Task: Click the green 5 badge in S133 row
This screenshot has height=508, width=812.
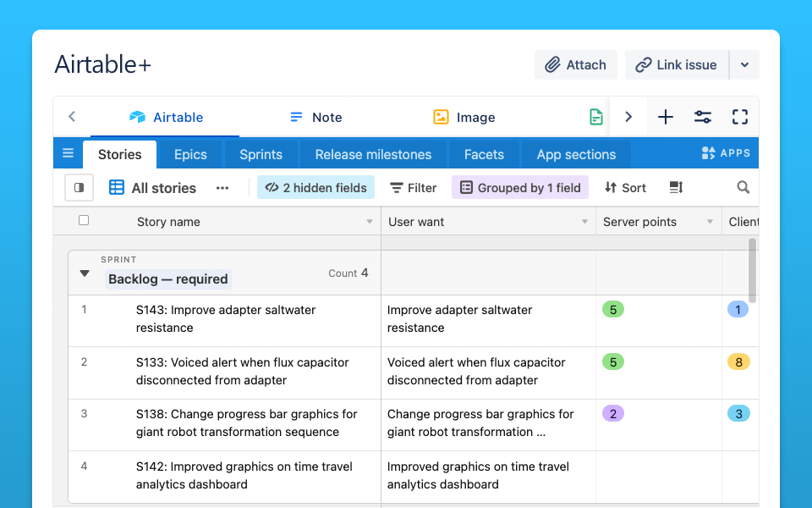Action: 613,362
